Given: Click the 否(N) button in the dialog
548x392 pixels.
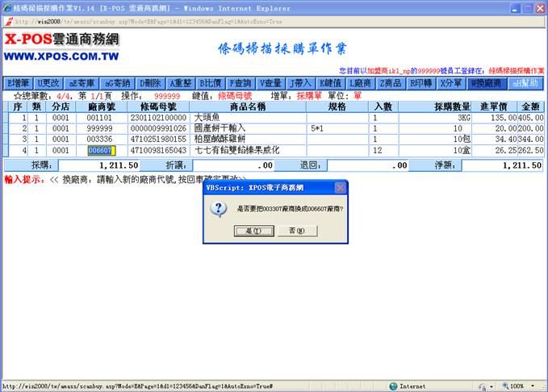Looking at the screenshot, I should point(291,231).
